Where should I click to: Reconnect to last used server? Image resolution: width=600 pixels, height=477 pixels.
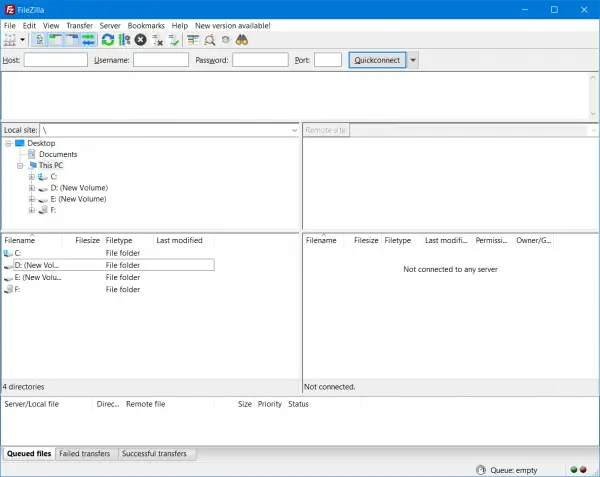(174, 40)
